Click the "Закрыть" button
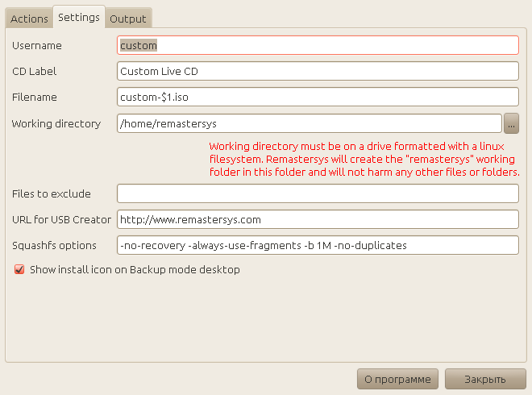Viewport: 532px width, 395px height. pyautogui.click(x=485, y=379)
